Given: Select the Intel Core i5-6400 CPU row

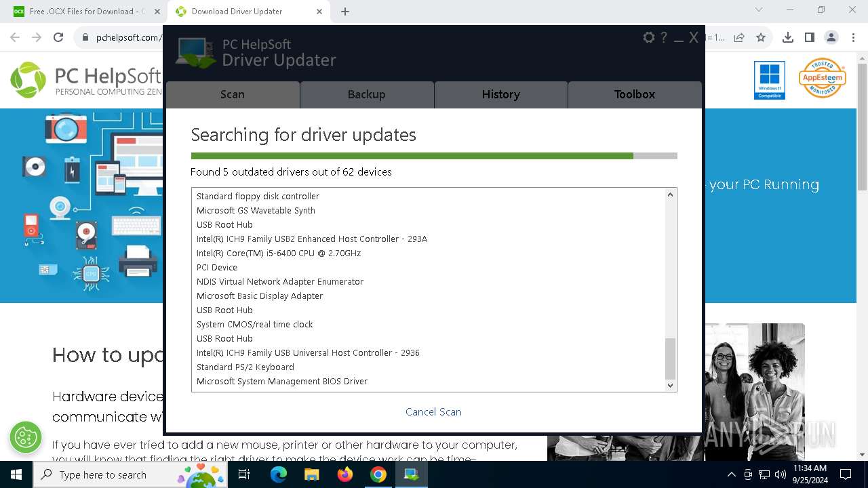Looking at the screenshot, I should 429,253.
